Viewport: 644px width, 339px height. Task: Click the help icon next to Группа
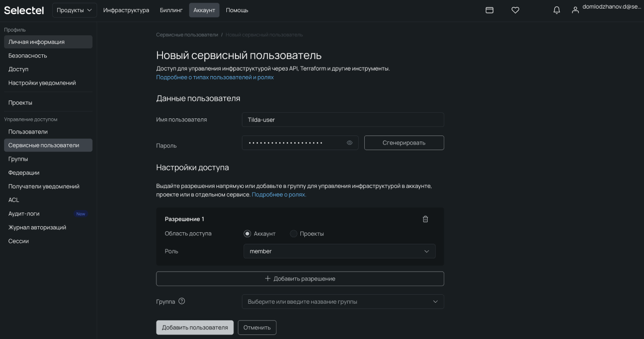(x=182, y=301)
